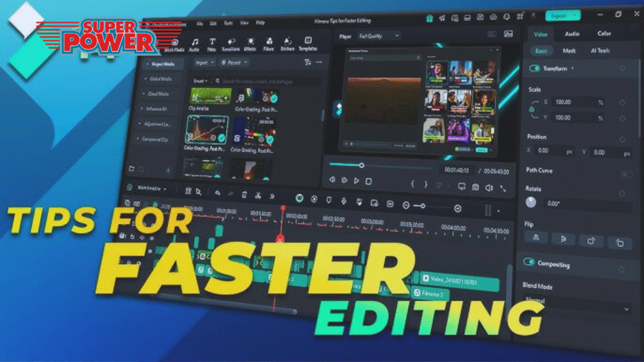Click the monitor display icon under the player
This screenshot has width=644, height=362.
tap(462, 186)
